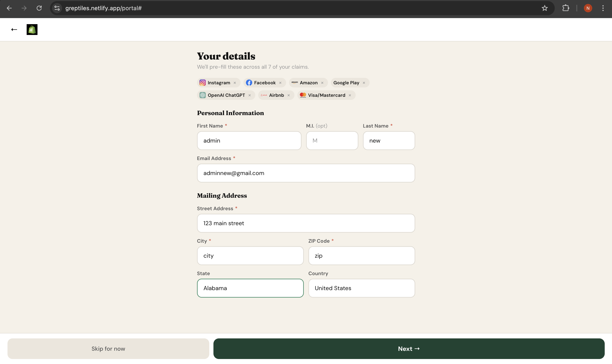Viewport: 612px width, 364px height.
Task: Click the Shopify store logo in the header
Action: click(x=32, y=29)
